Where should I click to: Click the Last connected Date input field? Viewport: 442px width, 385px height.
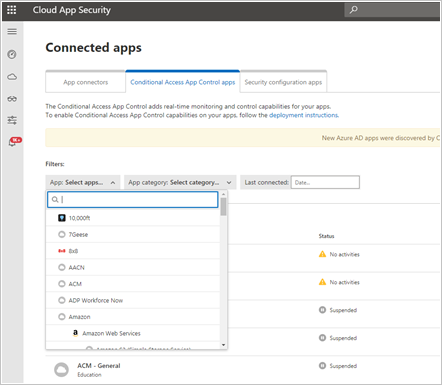click(325, 182)
